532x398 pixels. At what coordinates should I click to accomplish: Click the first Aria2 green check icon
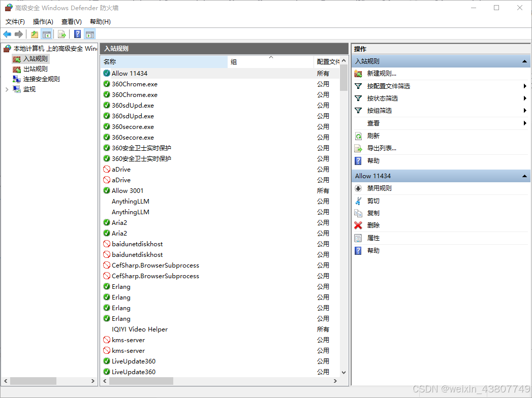pos(107,223)
